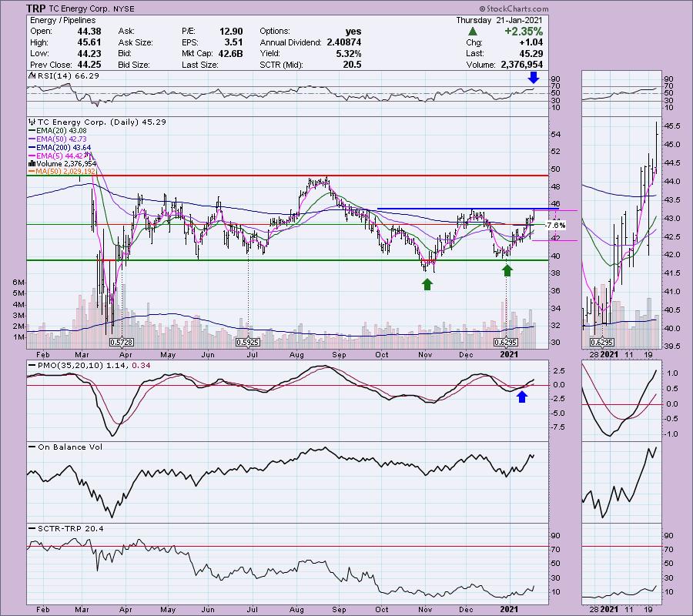Select the Last price 45.29 in header
This screenshot has height=616, width=693.
tap(531, 53)
